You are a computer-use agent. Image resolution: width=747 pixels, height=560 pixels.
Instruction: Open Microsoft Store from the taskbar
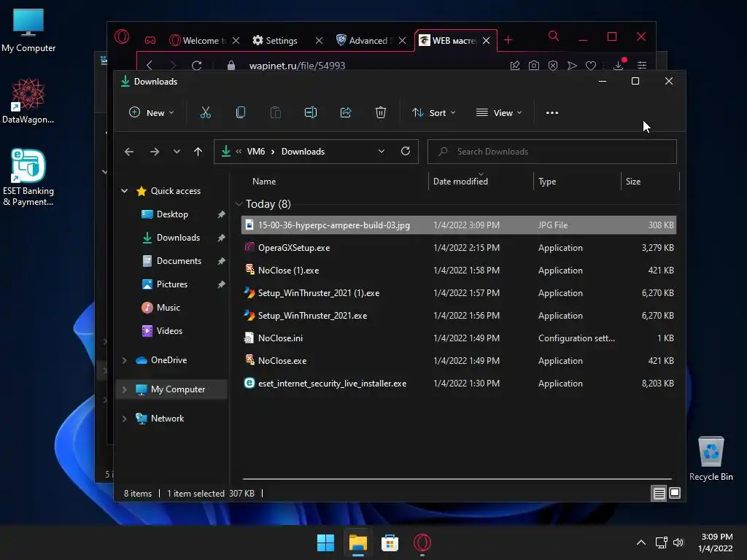(390, 542)
